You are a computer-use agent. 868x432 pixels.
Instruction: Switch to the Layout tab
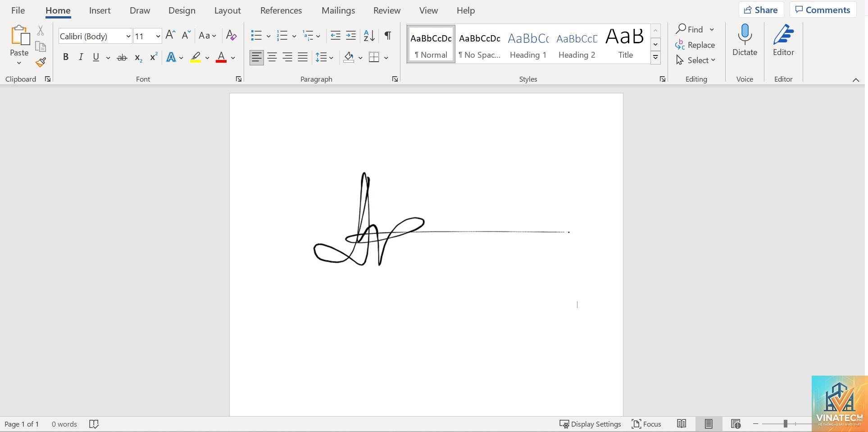[x=227, y=10]
